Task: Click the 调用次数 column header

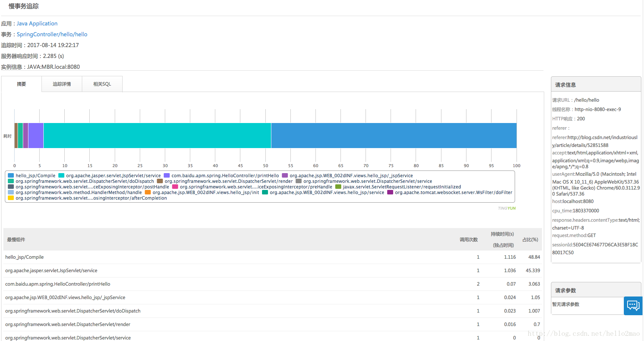Action: tap(469, 240)
